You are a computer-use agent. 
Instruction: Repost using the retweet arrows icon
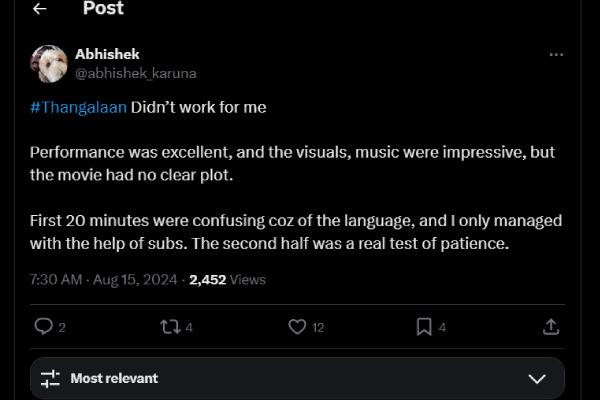[x=169, y=327]
